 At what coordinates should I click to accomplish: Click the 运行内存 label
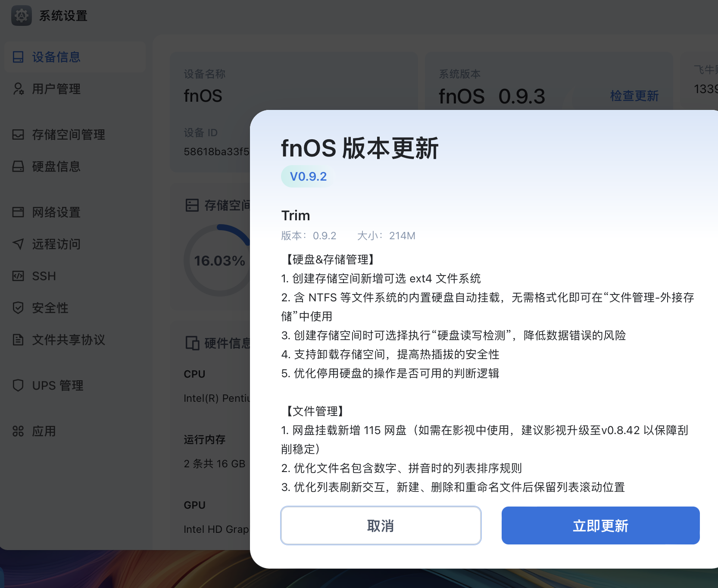[x=205, y=440]
